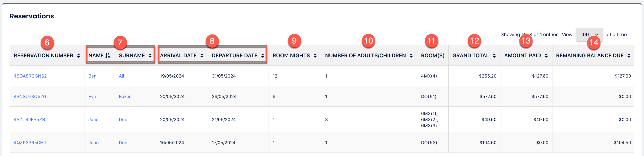This screenshot has height=156, width=644.
Task: Open reservation 4SQA8RCGNS2
Action: 30,76
